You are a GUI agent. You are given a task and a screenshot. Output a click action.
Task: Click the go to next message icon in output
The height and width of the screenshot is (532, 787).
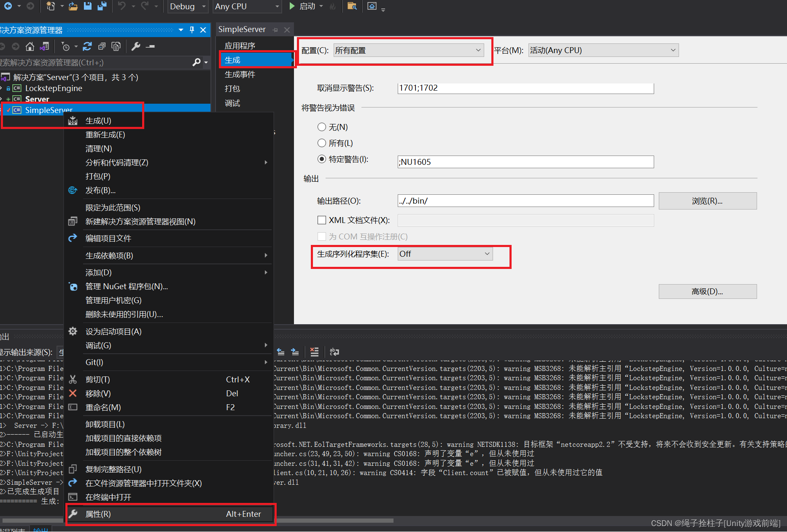[x=295, y=352]
